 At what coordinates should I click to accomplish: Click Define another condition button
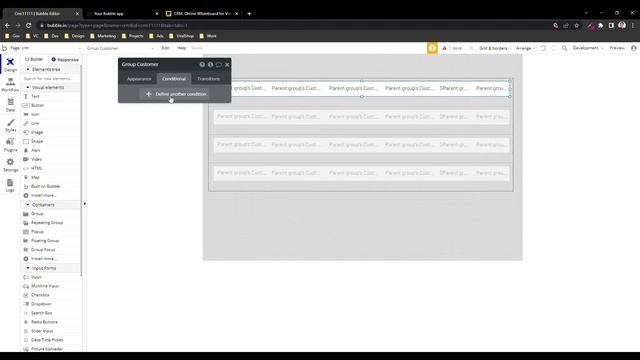tap(176, 94)
